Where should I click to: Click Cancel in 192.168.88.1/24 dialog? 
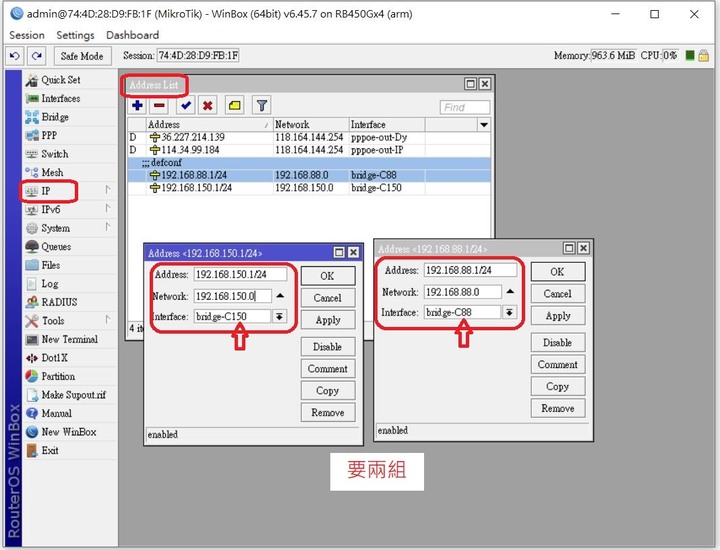[x=557, y=294]
